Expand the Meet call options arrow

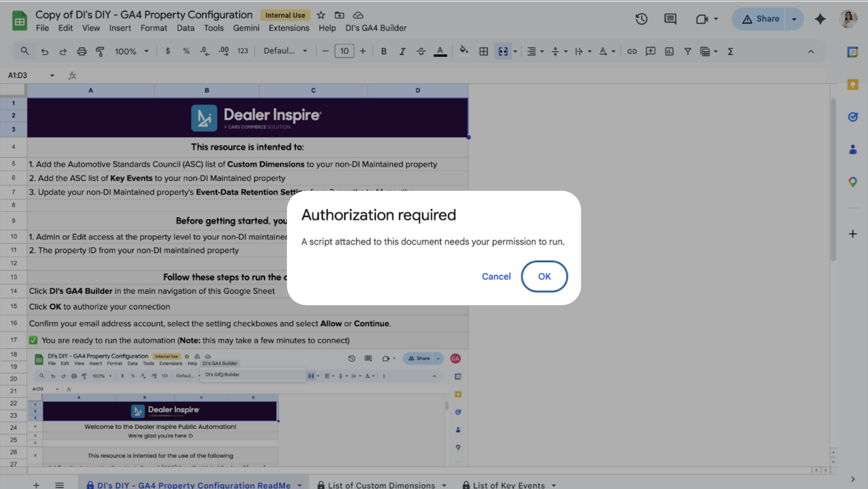[716, 19]
